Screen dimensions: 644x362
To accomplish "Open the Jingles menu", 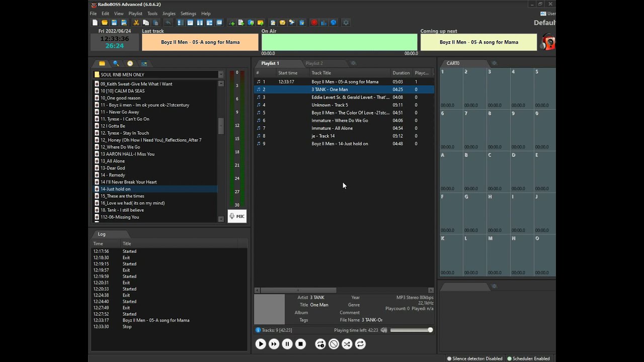I will point(169,14).
